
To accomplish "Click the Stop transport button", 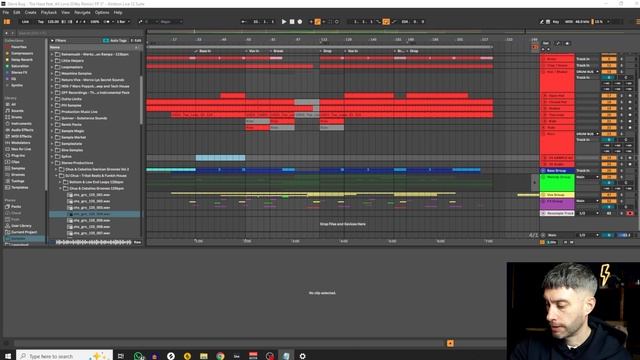I will (x=292, y=22).
